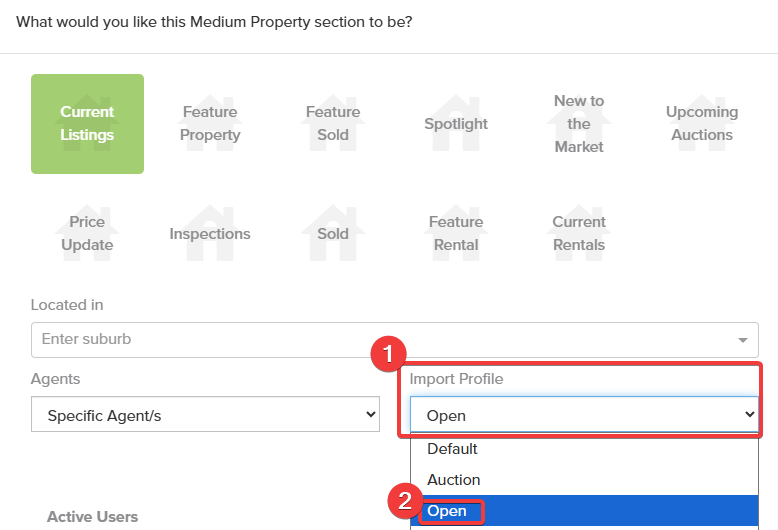
Task: Pick the Price Update house tile
Action: point(87,234)
